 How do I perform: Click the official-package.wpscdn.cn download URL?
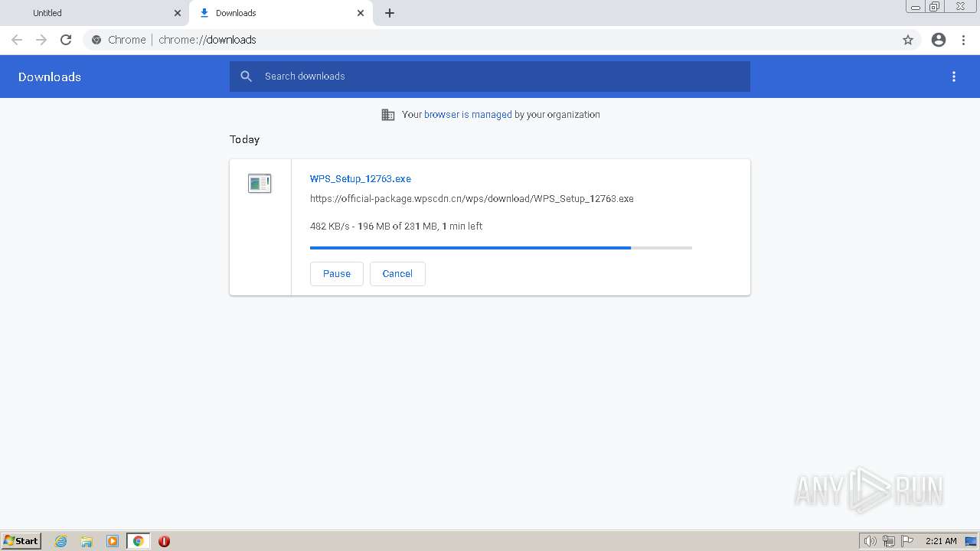472,198
